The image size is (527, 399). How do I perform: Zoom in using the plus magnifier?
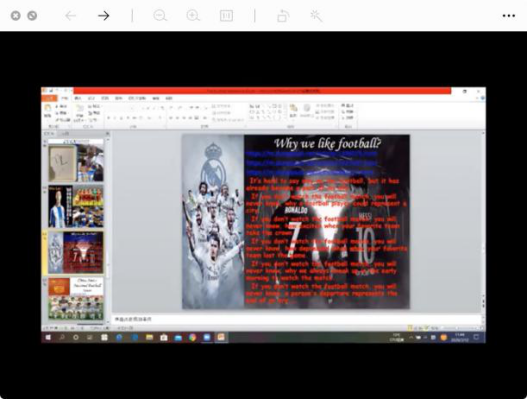[x=193, y=15]
